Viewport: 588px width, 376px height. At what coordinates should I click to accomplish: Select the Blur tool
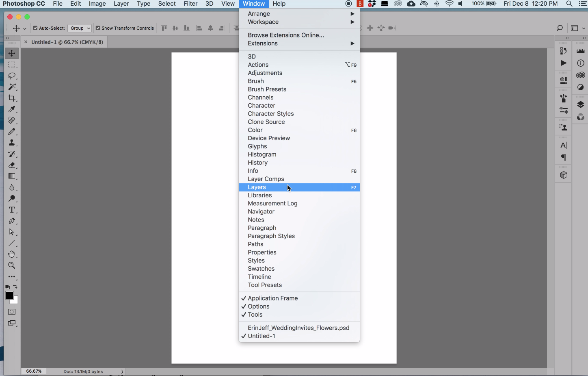pyautogui.click(x=12, y=187)
